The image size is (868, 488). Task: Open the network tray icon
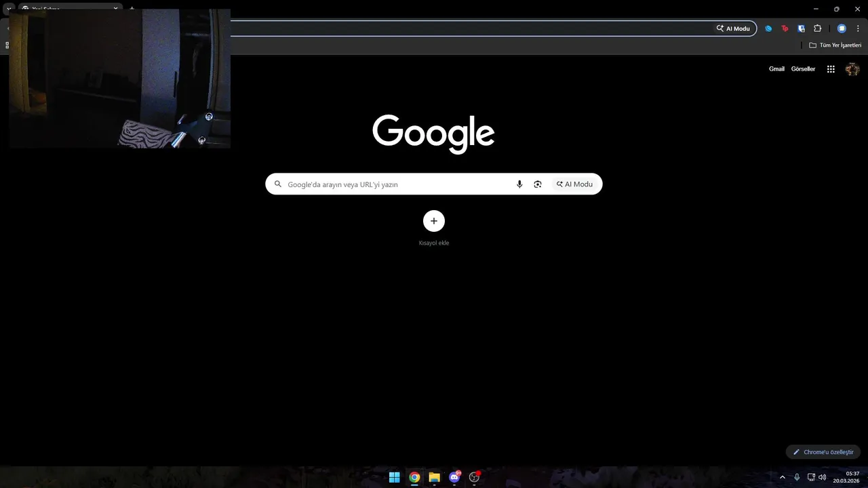coord(811,477)
